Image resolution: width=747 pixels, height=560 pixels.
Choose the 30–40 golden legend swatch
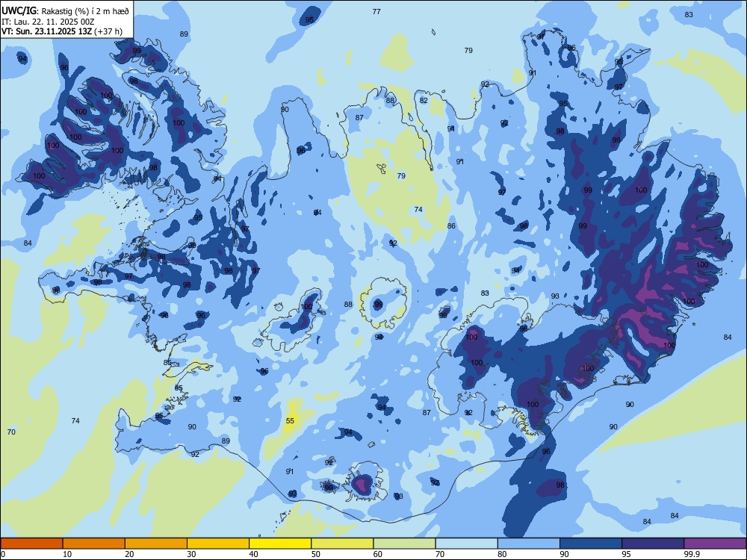pyautogui.click(x=218, y=544)
